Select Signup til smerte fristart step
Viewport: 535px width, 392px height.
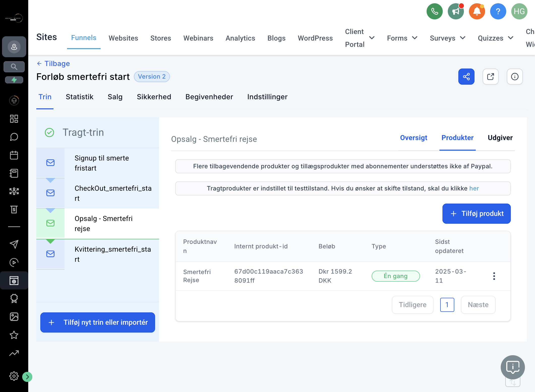[98, 163]
